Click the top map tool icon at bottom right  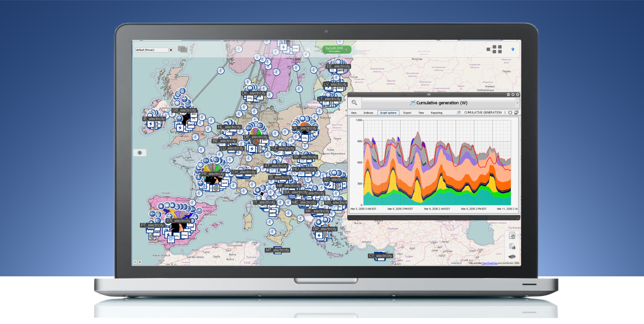(x=513, y=236)
